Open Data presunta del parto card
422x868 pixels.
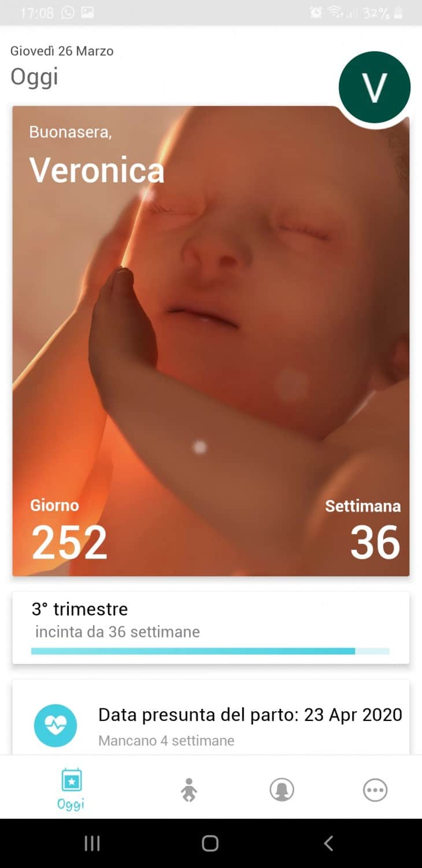point(211,718)
